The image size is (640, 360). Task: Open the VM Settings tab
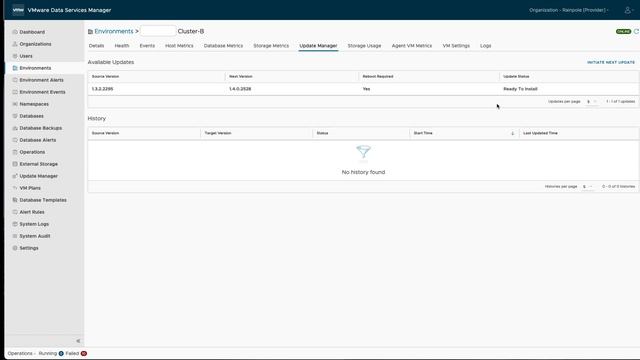(x=456, y=46)
